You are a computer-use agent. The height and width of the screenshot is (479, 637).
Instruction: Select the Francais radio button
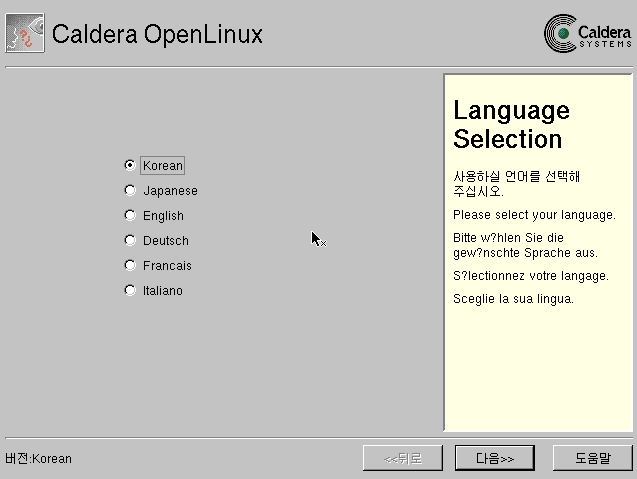[x=130, y=265]
